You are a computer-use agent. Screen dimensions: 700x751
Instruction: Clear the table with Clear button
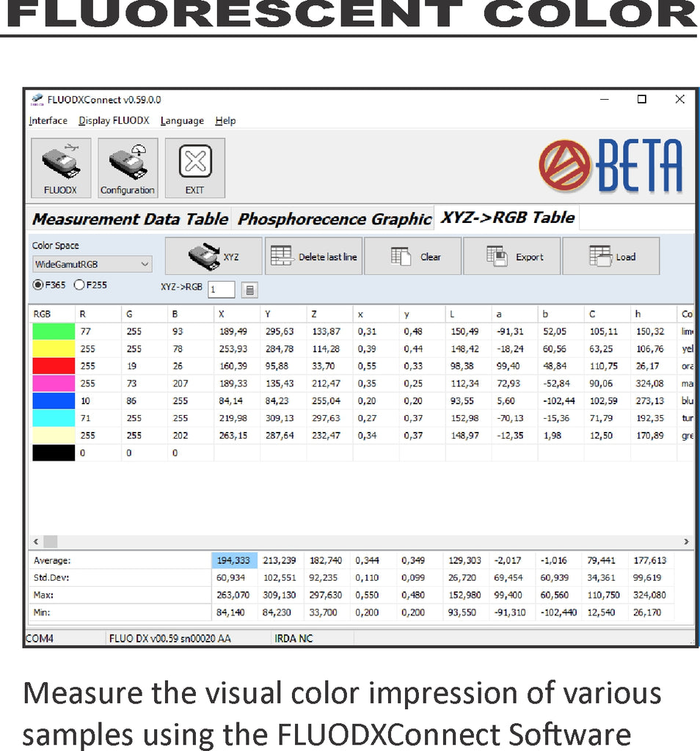click(413, 256)
